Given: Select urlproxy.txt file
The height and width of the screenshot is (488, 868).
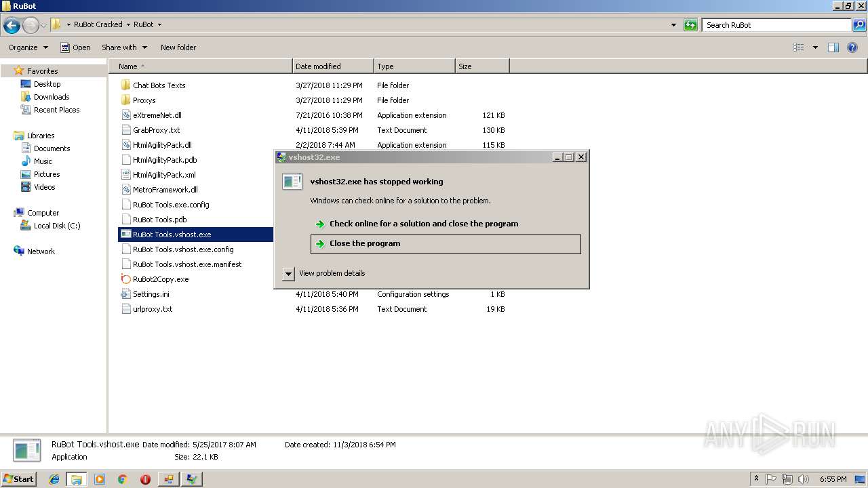Looking at the screenshot, I should [x=153, y=309].
